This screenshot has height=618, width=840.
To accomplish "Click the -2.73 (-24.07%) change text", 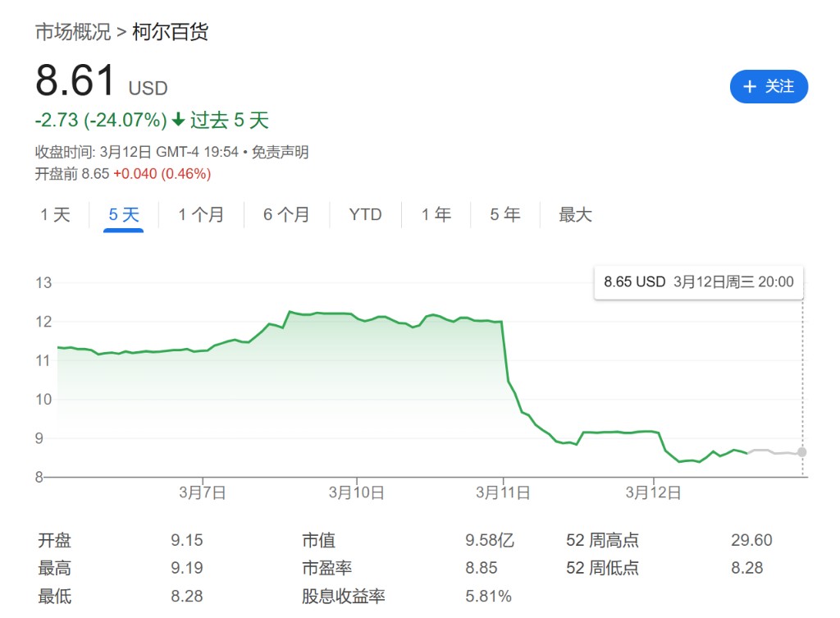I will (101, 120).
